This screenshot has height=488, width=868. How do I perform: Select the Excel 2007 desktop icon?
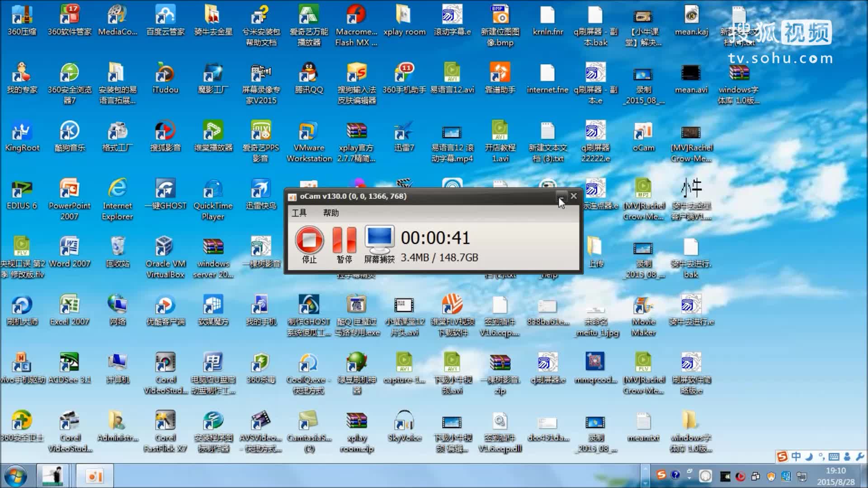70,310
